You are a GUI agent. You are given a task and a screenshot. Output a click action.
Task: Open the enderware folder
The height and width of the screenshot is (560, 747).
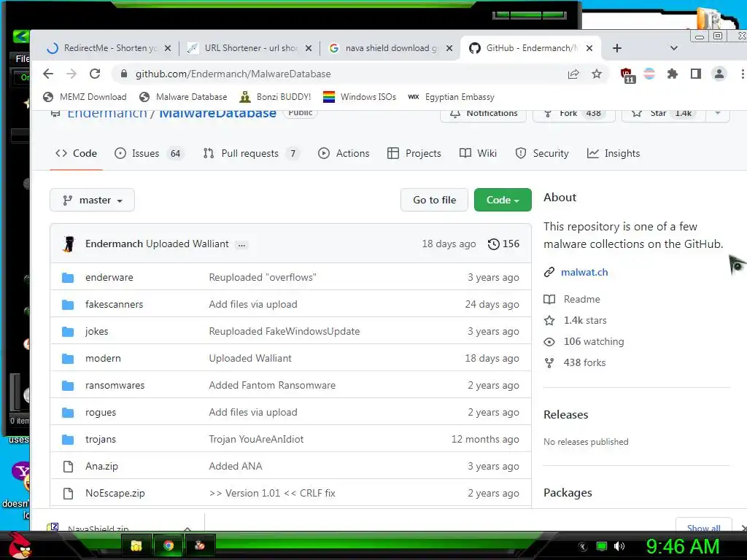click(x=109, y=278)
